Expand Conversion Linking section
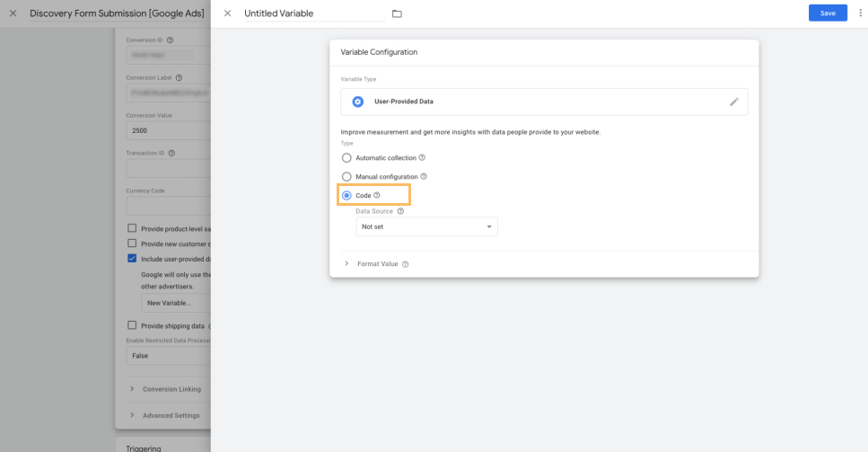Viewport: 868px width, 452px height. click(x=132, y=389)
